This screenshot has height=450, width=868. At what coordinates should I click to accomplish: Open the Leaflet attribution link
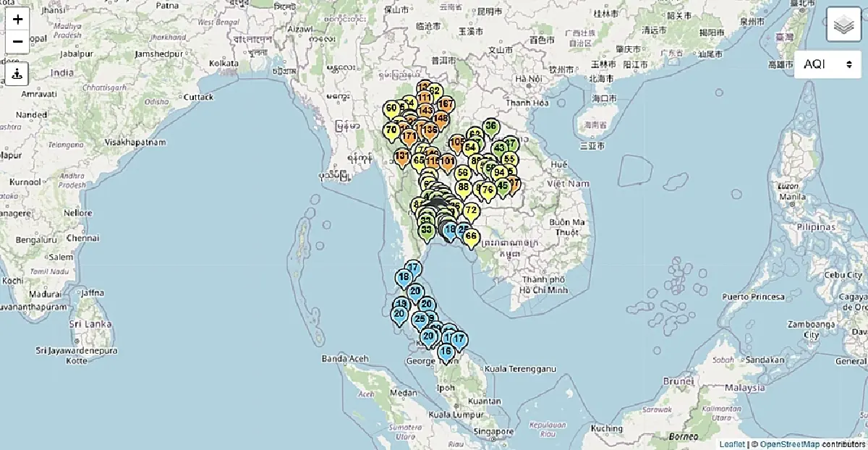pos(731,443)
